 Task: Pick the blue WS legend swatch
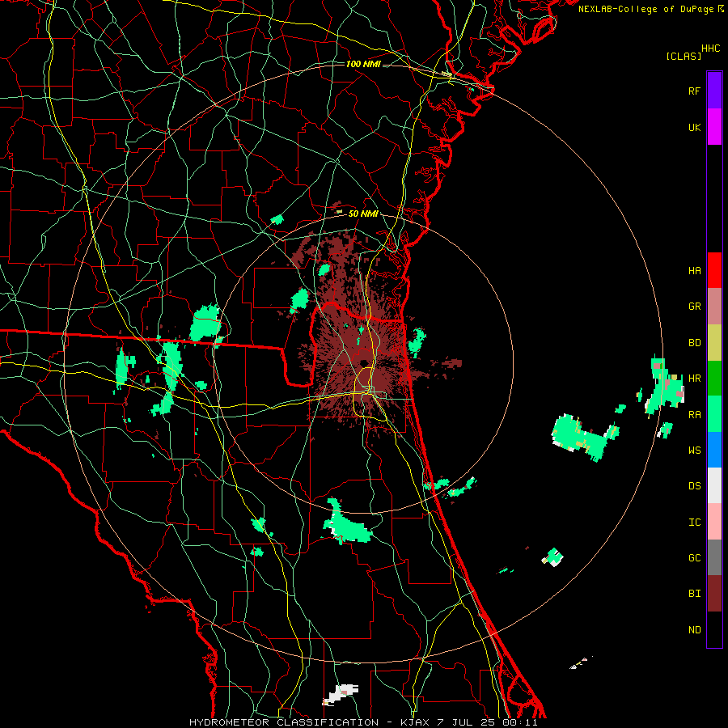[x=714, y=450]
